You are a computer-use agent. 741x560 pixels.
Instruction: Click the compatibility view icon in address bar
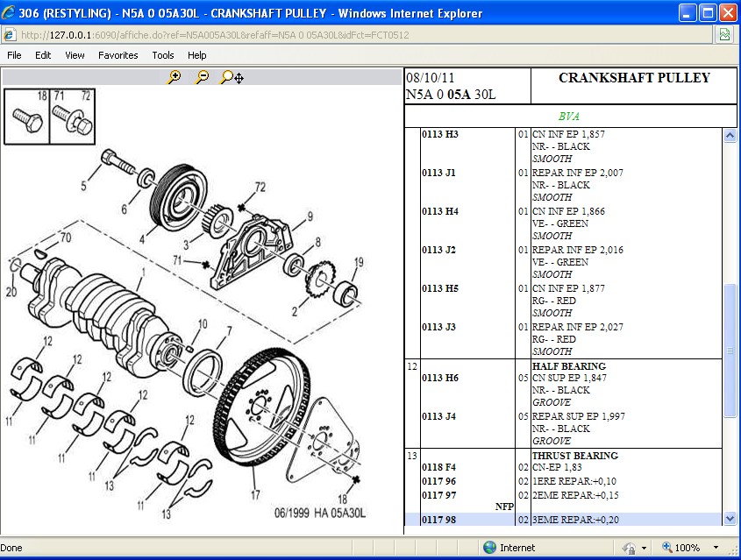(724, 34)
